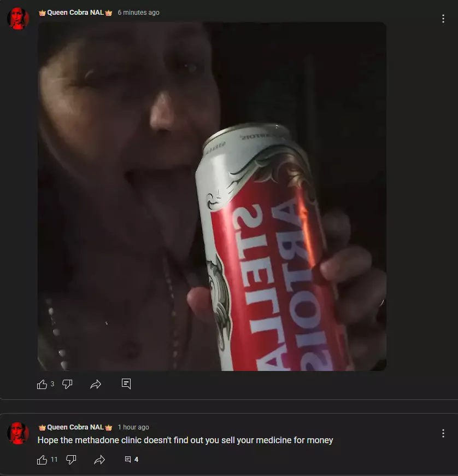Screen dimensions: 458x476
Task: Open the '6 minutes ago' post timestamp
Action: pyautogui.click(x=138, y=13)
